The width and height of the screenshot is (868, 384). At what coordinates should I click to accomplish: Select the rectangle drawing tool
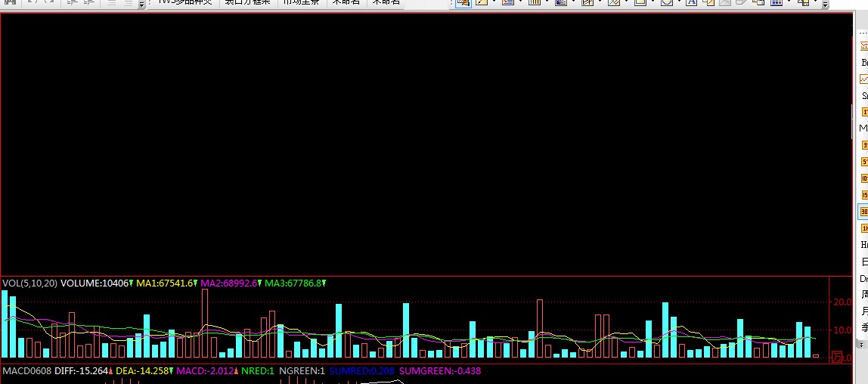[x=640, y=2]
